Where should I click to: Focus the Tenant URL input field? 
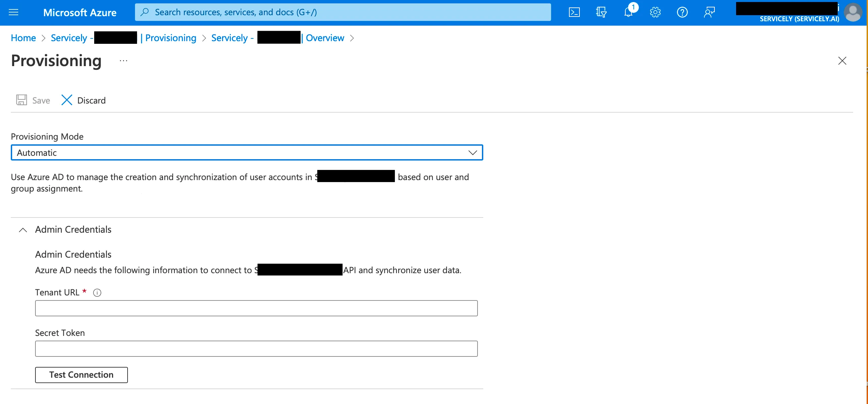256,308
